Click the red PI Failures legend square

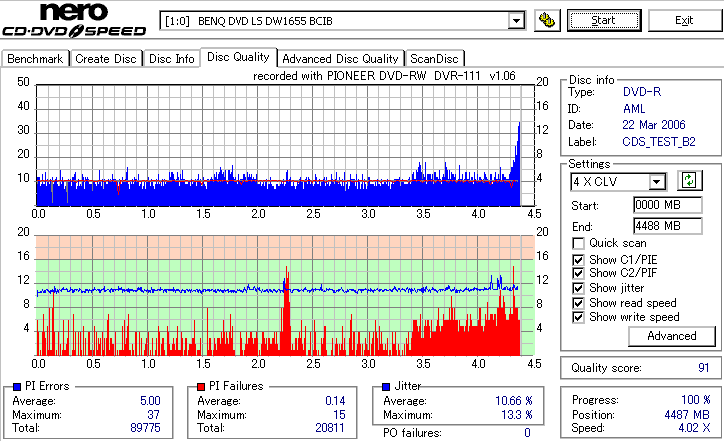tap(201, 387)
